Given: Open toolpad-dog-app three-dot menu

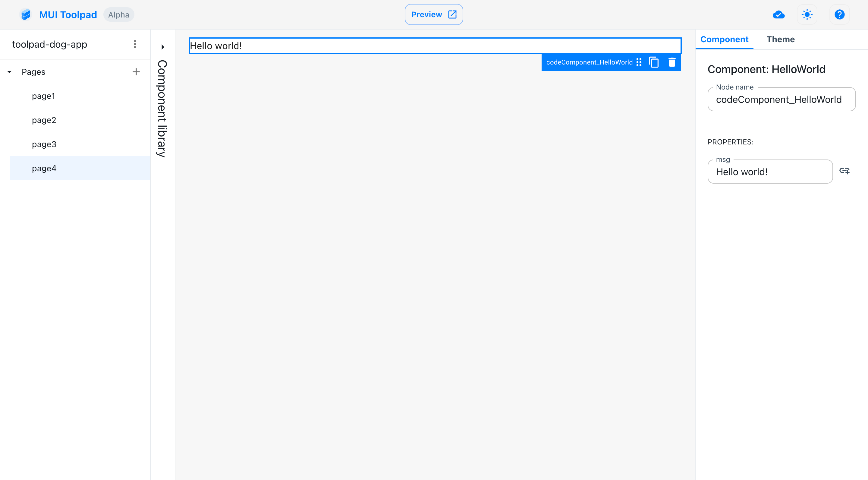Looking at the screenshot, I should tap(135, 44).
